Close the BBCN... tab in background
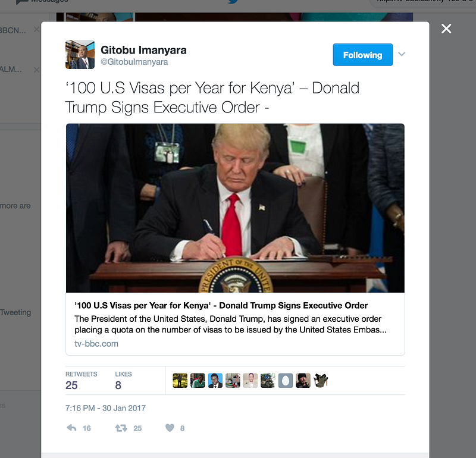This screenshot has height=458, width=476. click(36, 29)
